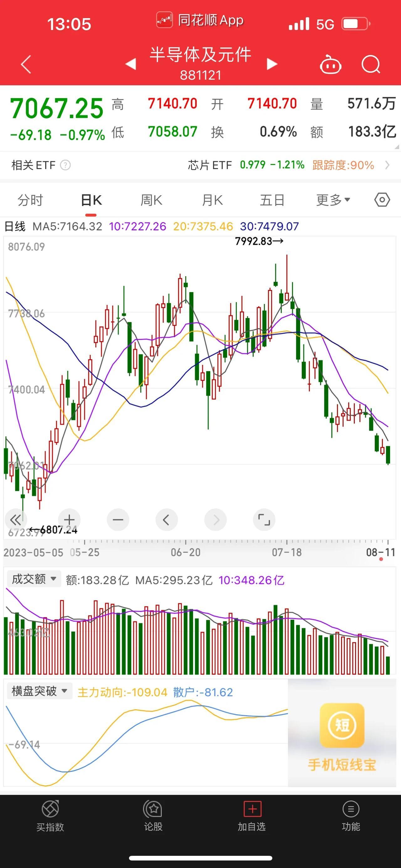This screenshot has width=401, height=868.
Task: Expand the 芯片 ETF row chevron
Action: coord(387,165)
